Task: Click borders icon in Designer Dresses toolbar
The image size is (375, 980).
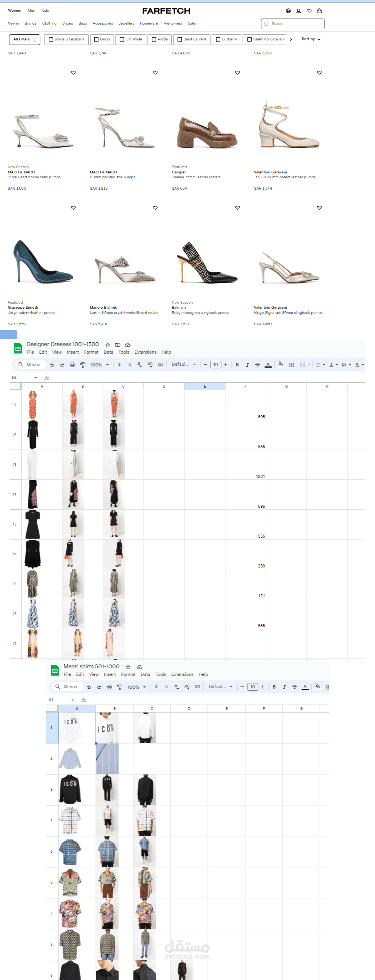Action: pos(292,365)
